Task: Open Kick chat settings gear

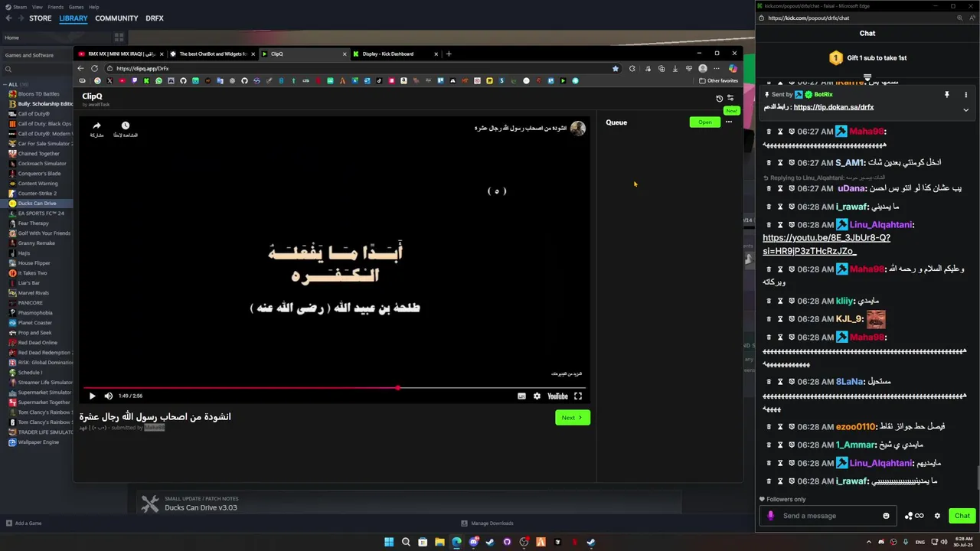Action: (937, 516)
